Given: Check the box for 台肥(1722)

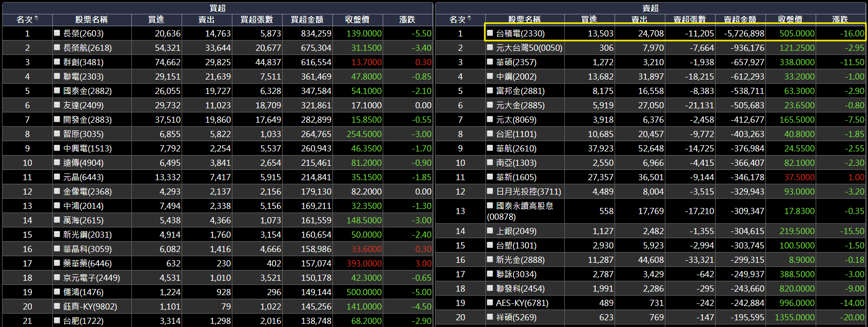Looking at the screenshot, I should coord(57,320).
